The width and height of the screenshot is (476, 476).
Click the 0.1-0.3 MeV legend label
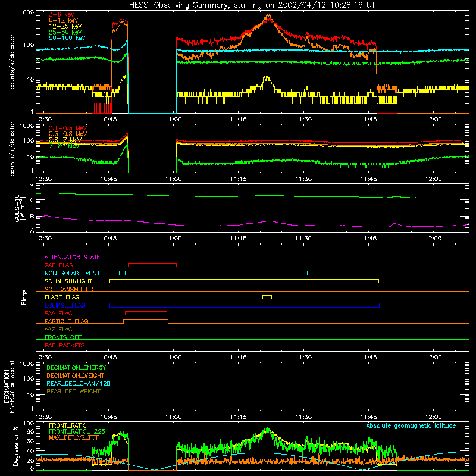tap(67, 128)
